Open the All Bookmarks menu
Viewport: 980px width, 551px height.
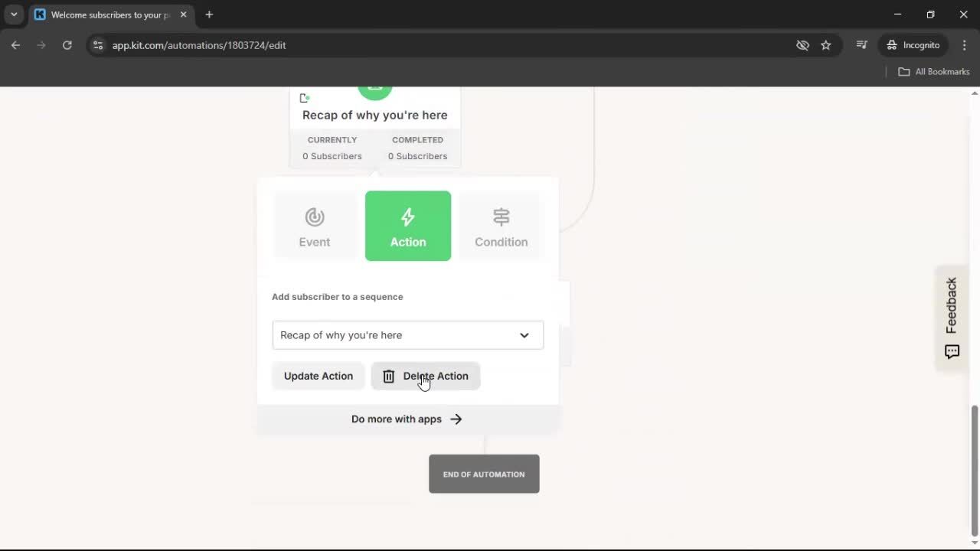tap(933, 71)
